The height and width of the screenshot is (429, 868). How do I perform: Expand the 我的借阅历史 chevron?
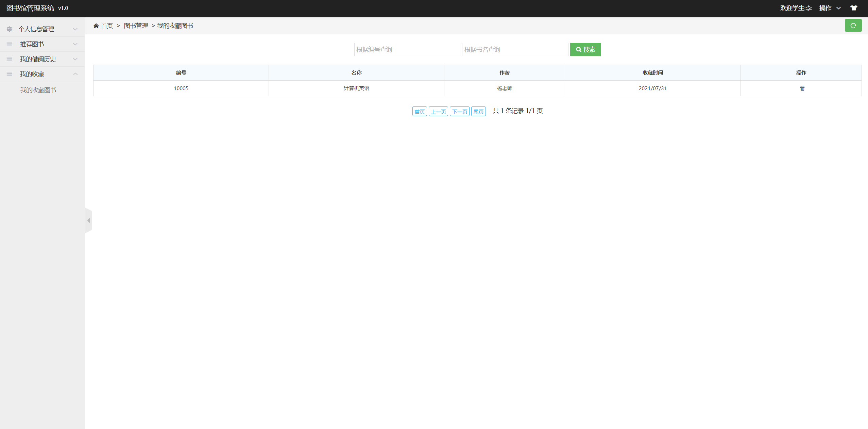click(75, 59)
